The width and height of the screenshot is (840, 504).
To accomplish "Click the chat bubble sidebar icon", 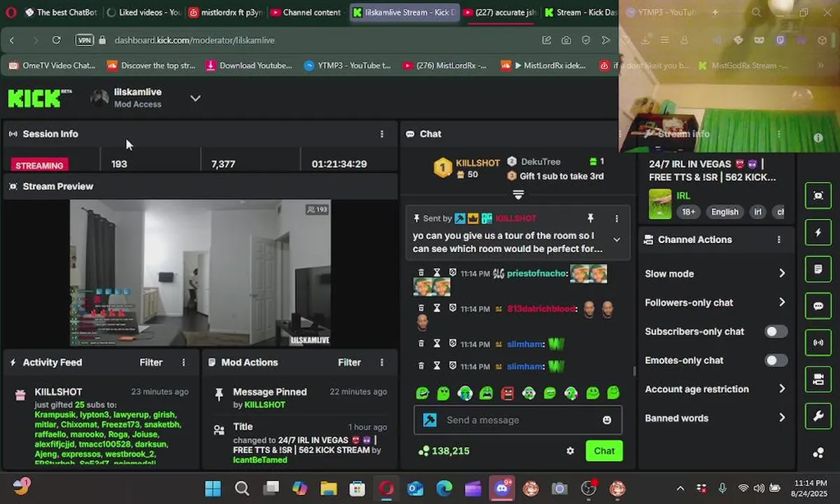I will pyautogui.click(x=818, y=306).
